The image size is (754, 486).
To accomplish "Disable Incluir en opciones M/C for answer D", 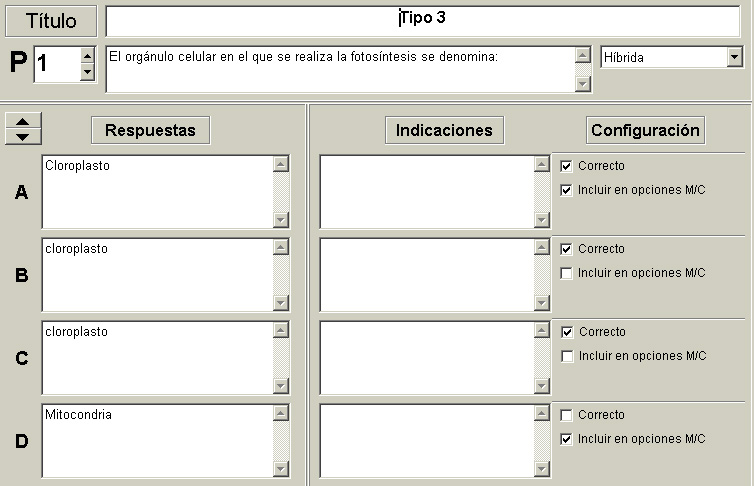I will pyautogui.click(x=567, y=439).
